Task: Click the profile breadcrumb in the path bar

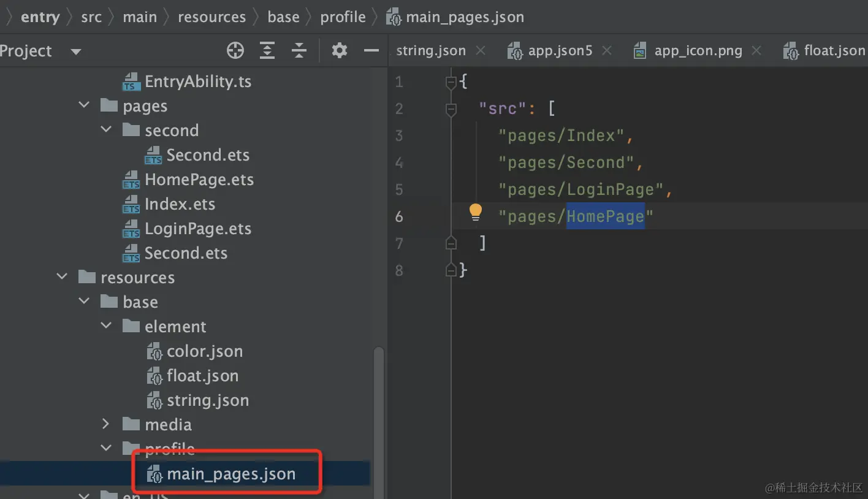Action: click(343, 17)
